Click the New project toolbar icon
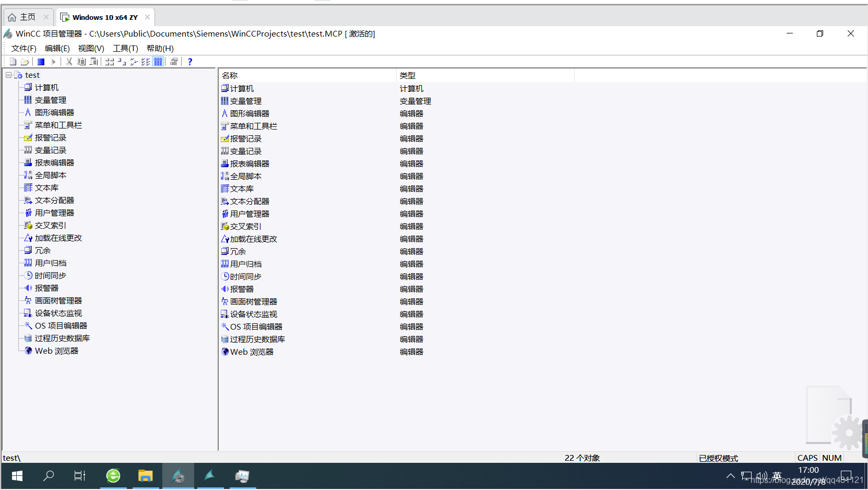Screen dimensions: 868x490 [x=13, y=62]
